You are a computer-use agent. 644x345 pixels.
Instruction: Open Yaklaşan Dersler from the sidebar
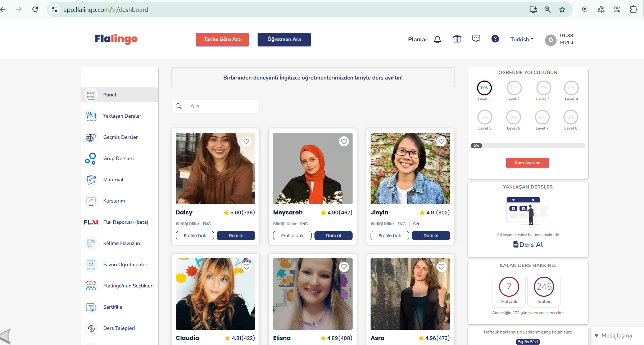120,116
